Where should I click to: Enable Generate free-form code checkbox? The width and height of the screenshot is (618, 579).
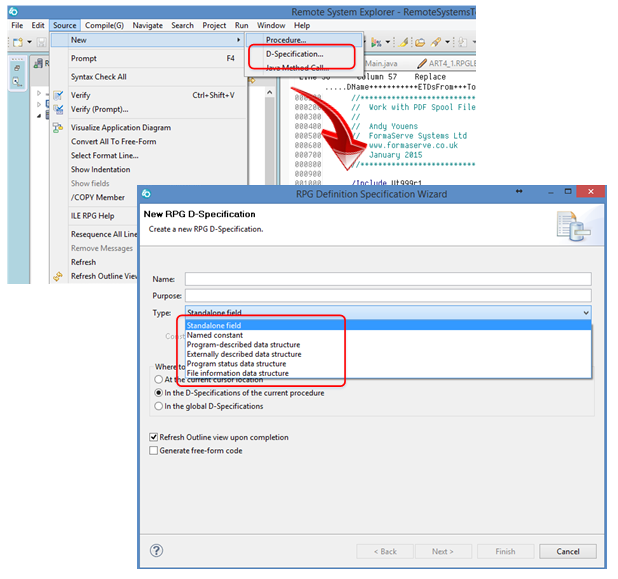[x=153, y=450]
